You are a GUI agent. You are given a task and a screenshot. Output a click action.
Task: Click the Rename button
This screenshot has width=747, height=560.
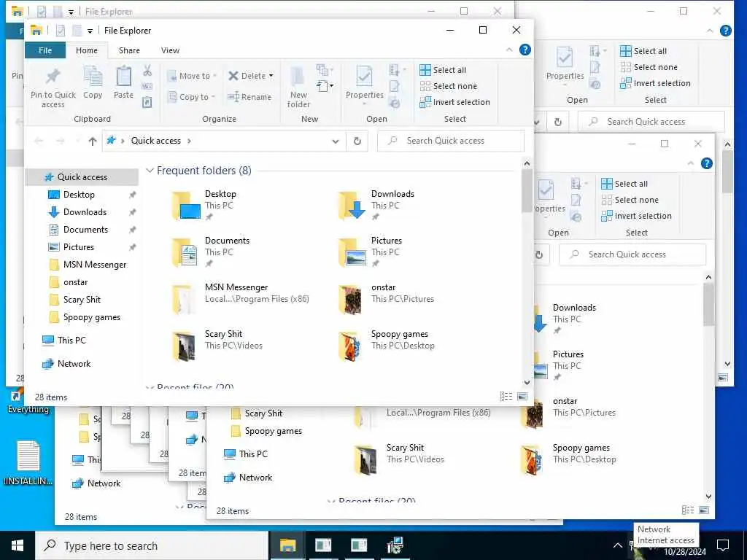point(249,97)
